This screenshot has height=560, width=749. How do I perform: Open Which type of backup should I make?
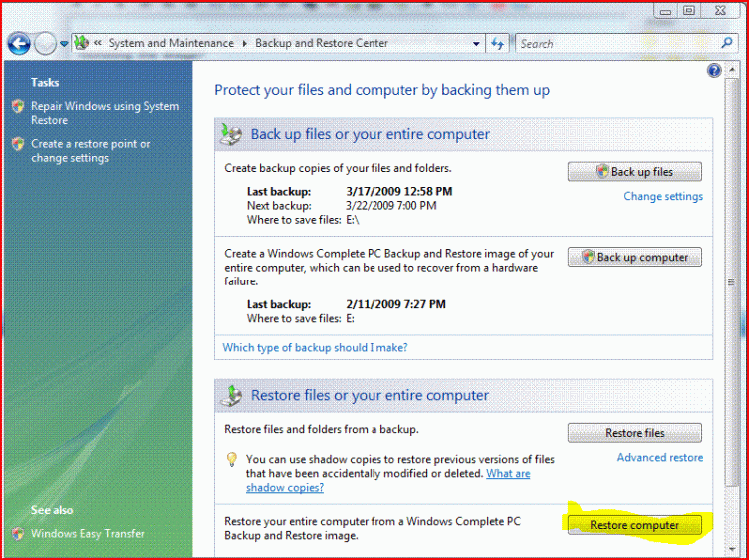point(315,347)
